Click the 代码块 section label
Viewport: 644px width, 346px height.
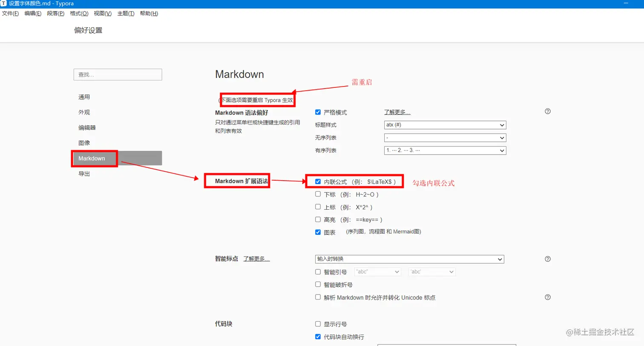(x=224, y=324)
